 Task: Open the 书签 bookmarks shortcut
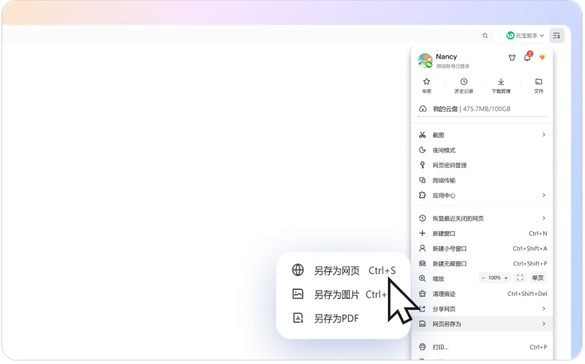tap(426, 86)
